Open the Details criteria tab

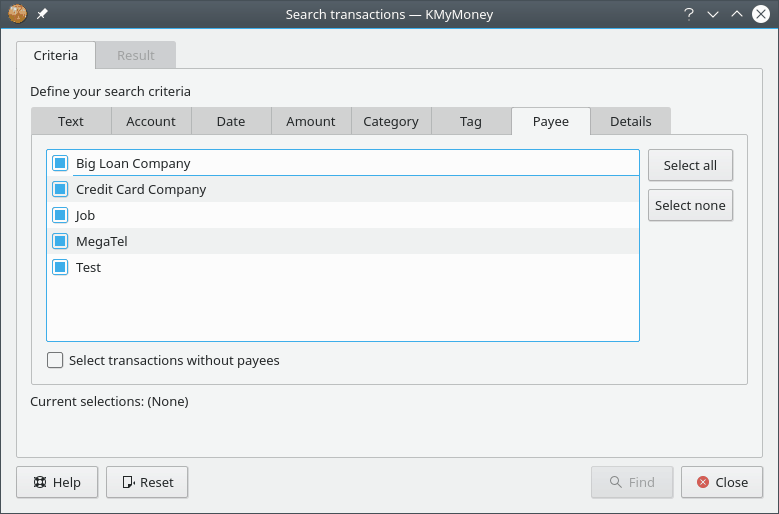[x=631, y=121]
